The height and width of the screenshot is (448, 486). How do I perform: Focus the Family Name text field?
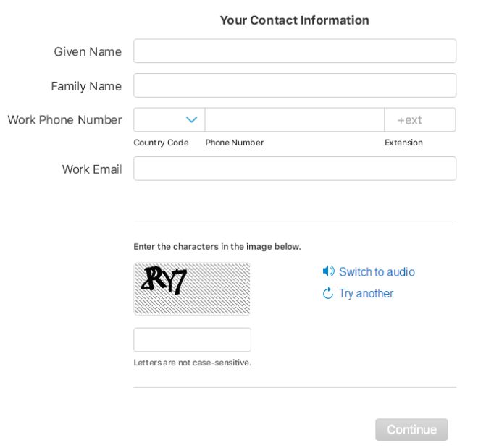(295, 85)
